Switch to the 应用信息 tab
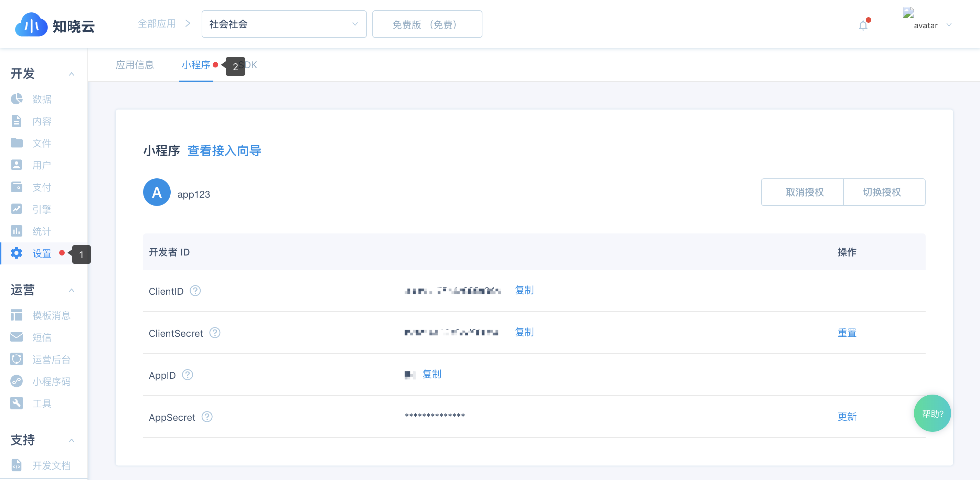This screenshot has width=980, height=480. tap(135, 65)
